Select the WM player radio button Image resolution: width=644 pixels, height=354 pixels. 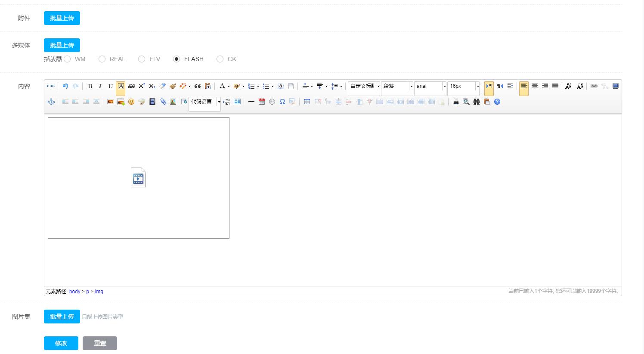pyautogui.click(x=67, y=59)
